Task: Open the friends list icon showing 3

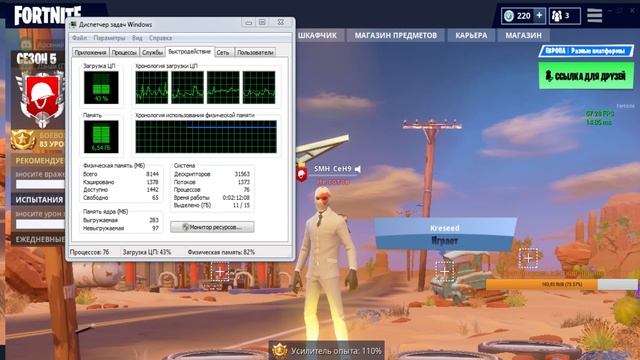Action: (x=565, y=16)
